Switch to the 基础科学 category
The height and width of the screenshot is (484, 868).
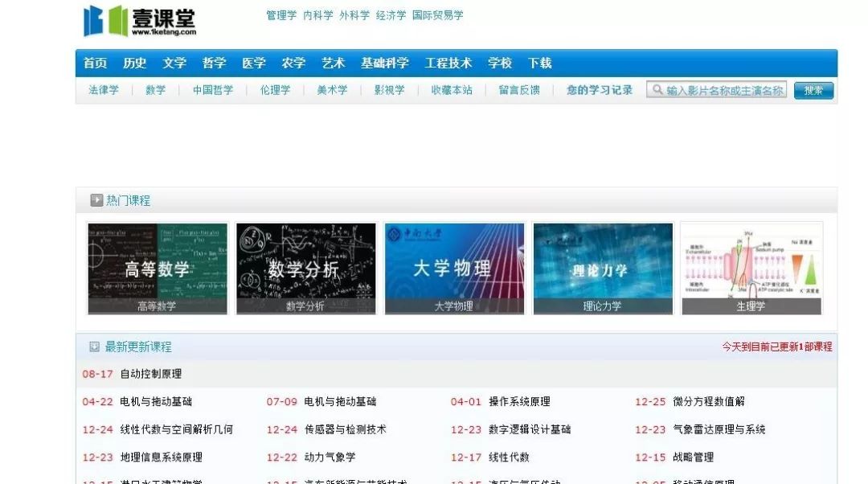click(x=382, y=63)
